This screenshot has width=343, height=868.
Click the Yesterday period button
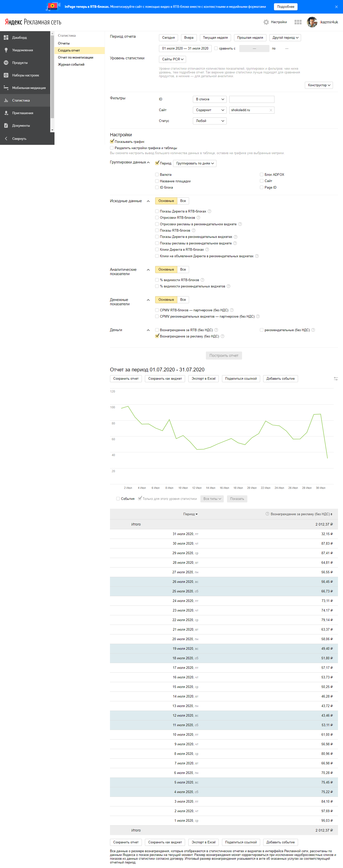[189, 38]
